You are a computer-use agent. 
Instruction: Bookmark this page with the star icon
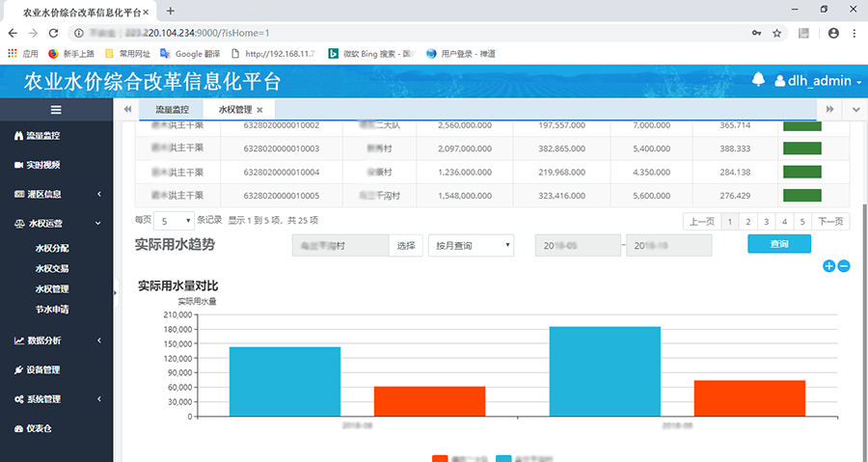coord(777,33)
